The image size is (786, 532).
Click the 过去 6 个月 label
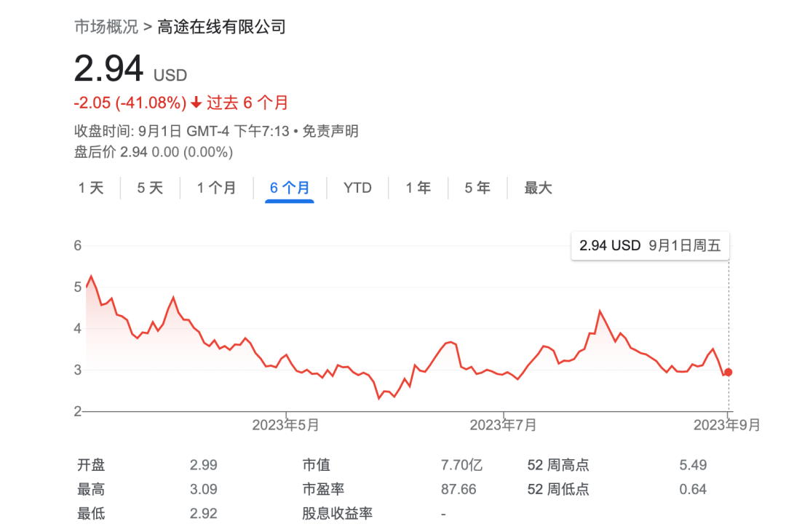pyautogui.click(x=247, y=103)
